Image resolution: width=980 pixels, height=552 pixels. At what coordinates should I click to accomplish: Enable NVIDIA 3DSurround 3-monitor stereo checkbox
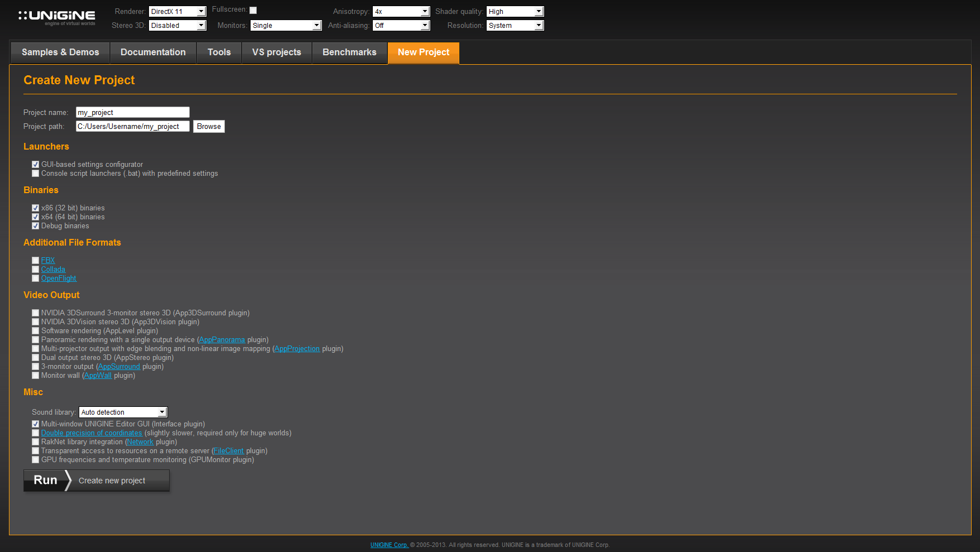pos(36,313)
